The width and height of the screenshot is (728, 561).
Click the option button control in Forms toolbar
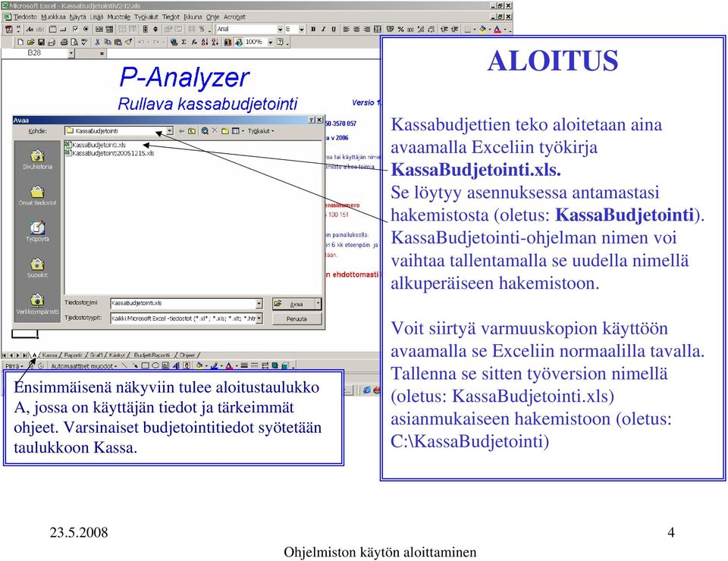pyautogui.click(x=86, y=30)
